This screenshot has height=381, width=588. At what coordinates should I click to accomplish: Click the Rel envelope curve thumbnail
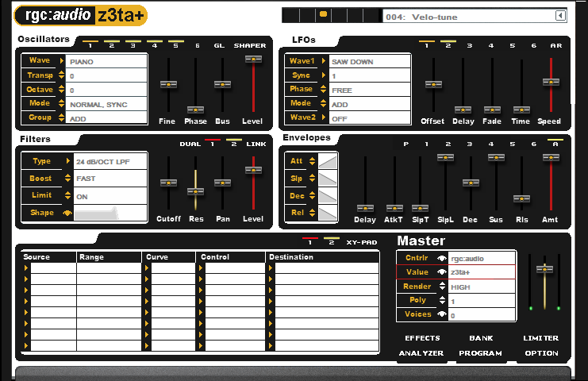328,213
